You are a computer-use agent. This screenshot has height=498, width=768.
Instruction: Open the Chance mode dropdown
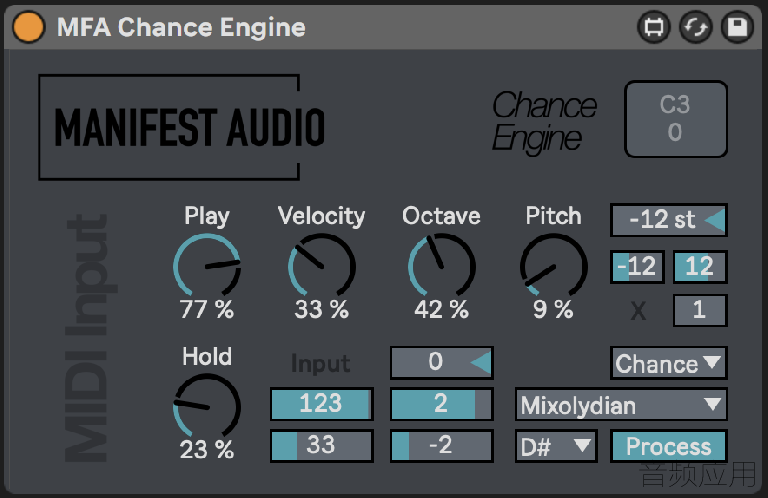669,363
